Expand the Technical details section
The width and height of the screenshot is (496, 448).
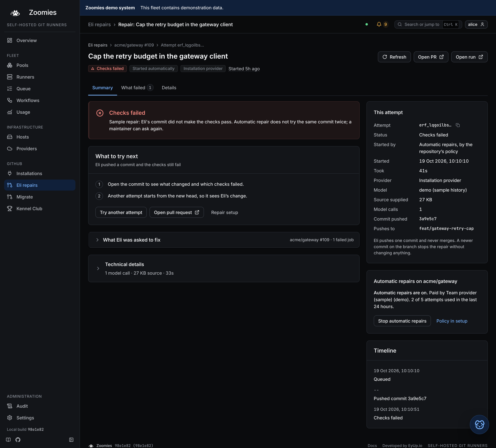(x=224, y=269)
